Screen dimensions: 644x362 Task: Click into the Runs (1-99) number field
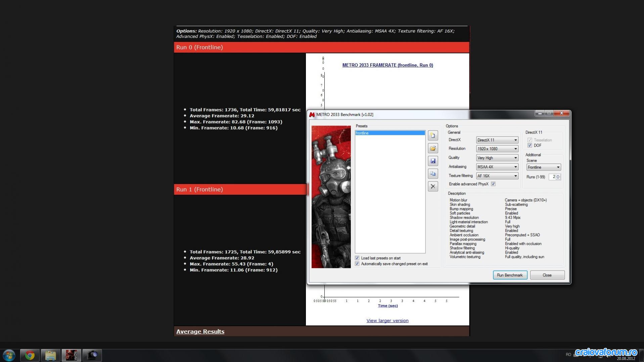tap(552, 177)
